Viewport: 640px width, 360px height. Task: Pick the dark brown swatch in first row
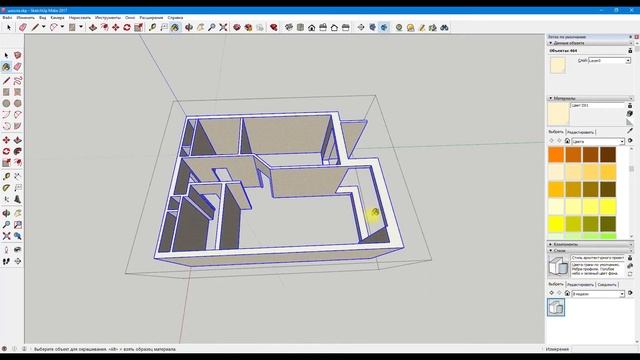pyautogui.click(x=608, y=155)
